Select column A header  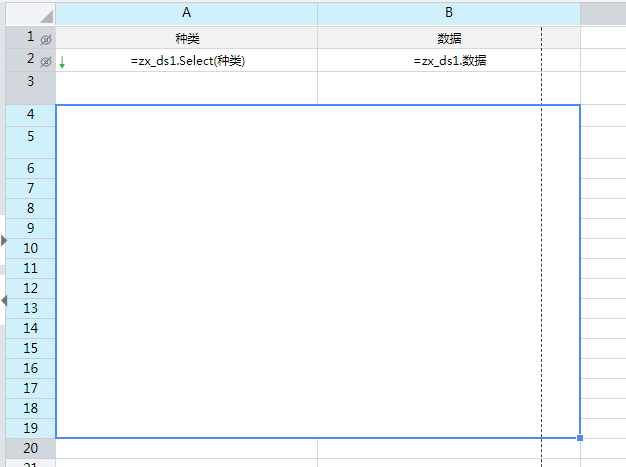(187, 13)
